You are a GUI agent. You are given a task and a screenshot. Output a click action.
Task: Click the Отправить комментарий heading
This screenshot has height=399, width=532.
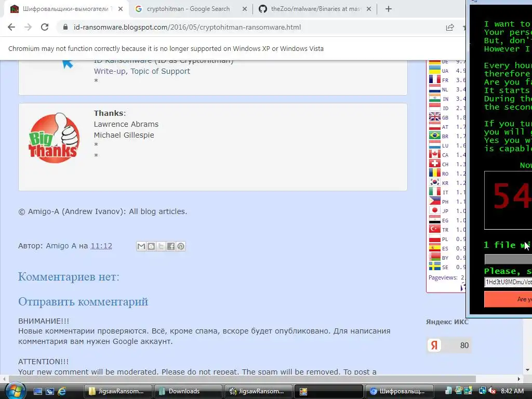(x=83, y=302)
